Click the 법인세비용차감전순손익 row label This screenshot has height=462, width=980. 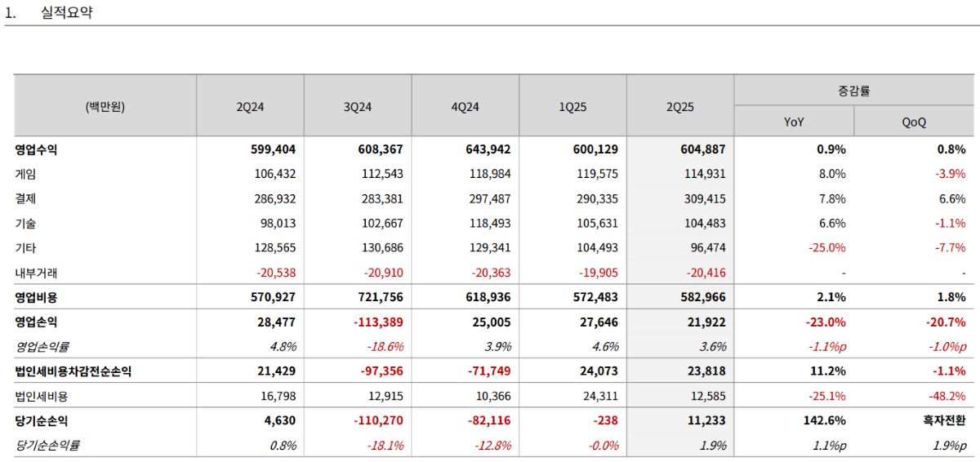coord(73,371)
